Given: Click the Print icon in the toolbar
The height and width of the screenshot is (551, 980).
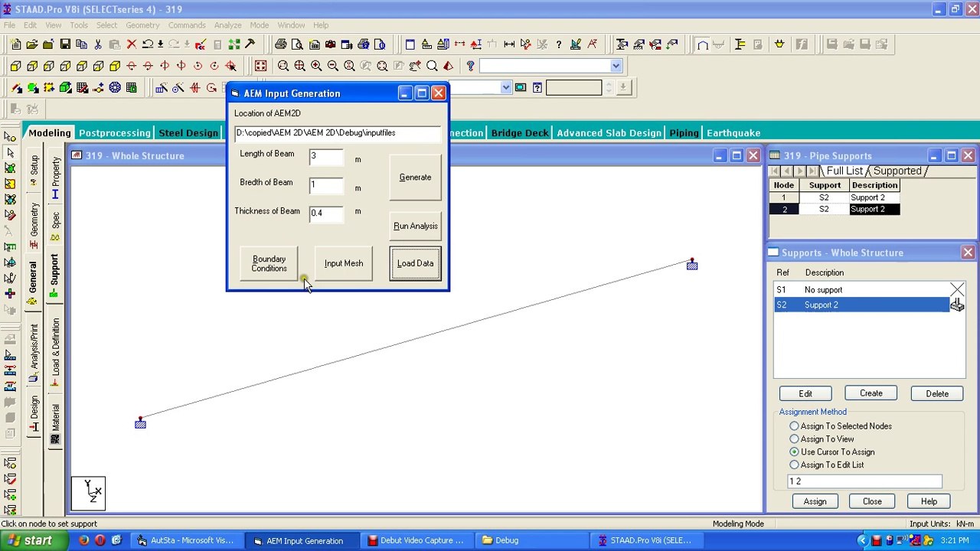Looking at the screenshot, I should pyautogui.click(x=281, y=44).
